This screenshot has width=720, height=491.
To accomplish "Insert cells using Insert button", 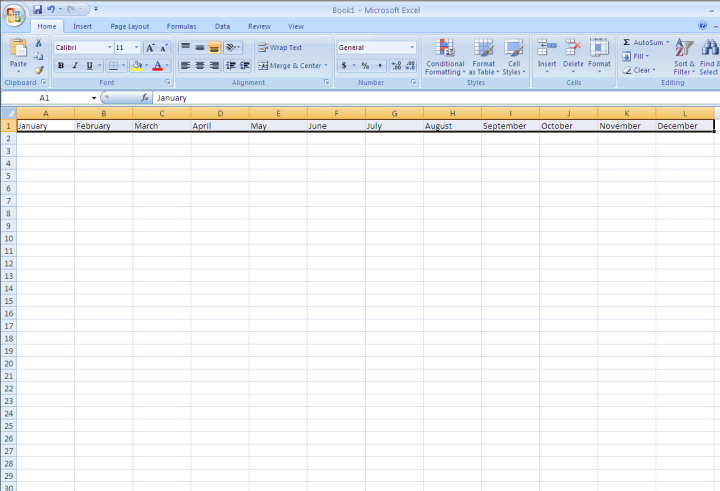I will pos(547,56).
